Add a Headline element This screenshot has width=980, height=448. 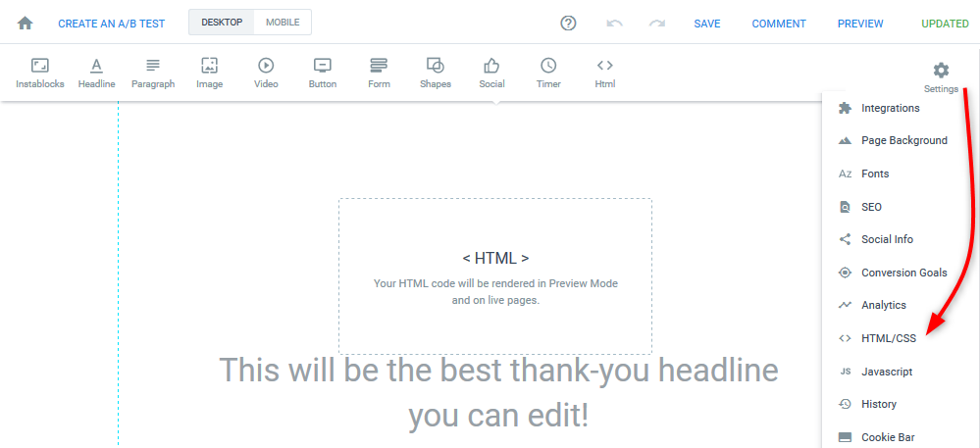click(x=96, y=74)
